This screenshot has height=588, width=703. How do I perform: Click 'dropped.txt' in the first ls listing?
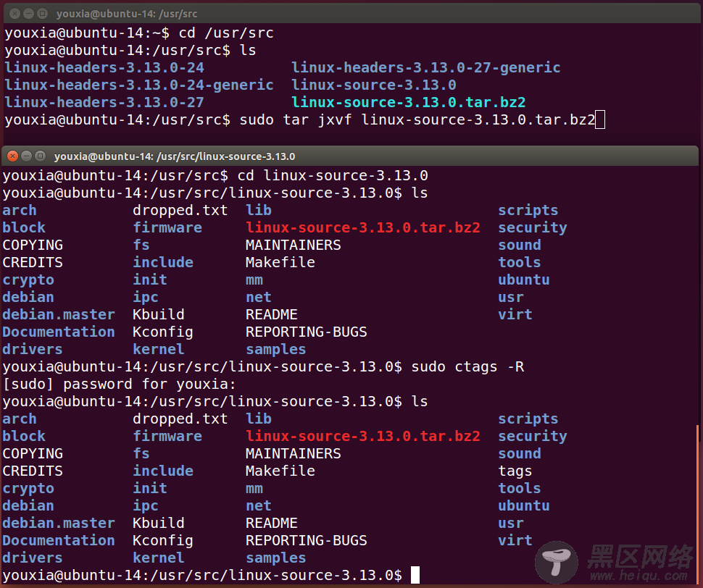180,211
